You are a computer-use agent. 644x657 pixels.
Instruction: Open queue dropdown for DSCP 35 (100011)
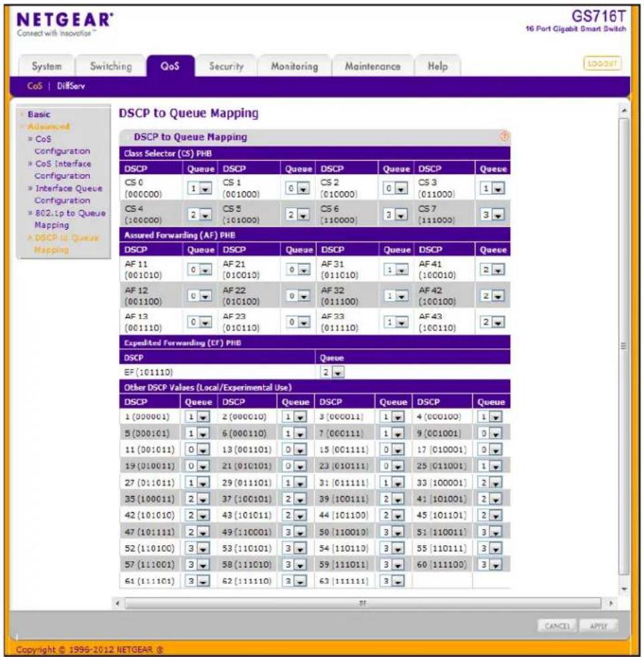[x=197, y=499]
